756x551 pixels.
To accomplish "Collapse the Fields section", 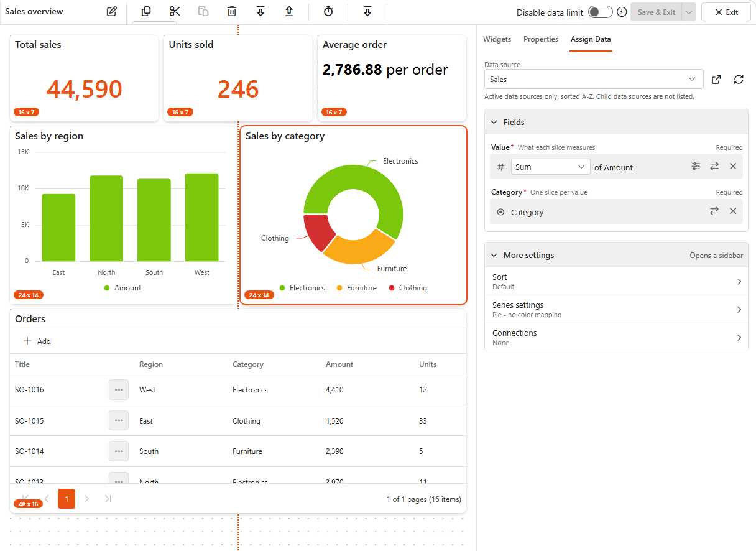I will click(616, 122).
